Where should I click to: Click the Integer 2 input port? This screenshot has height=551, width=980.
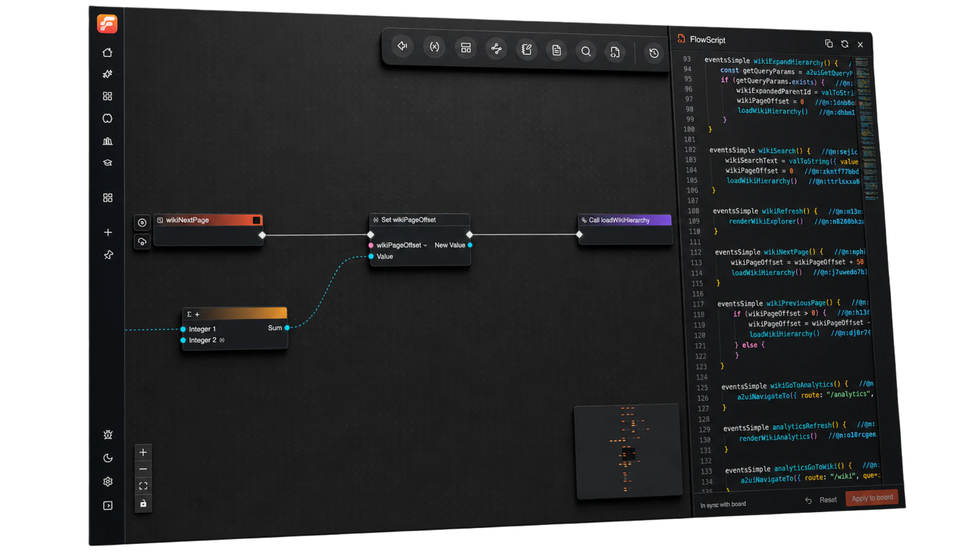pos(183,340)
